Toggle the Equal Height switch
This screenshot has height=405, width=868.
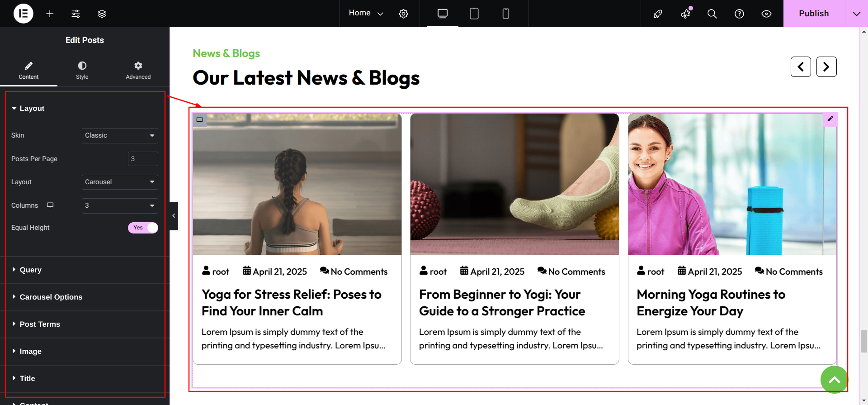click(143, 228)
